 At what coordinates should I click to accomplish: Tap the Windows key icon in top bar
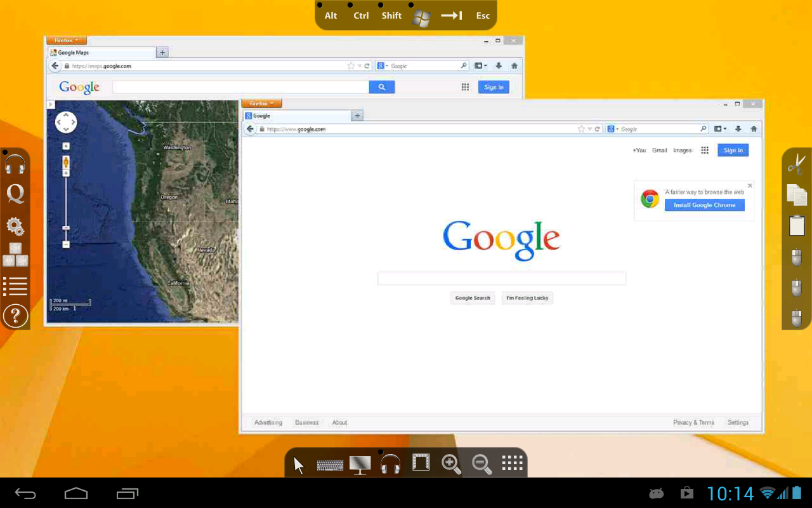coord(421,18)
